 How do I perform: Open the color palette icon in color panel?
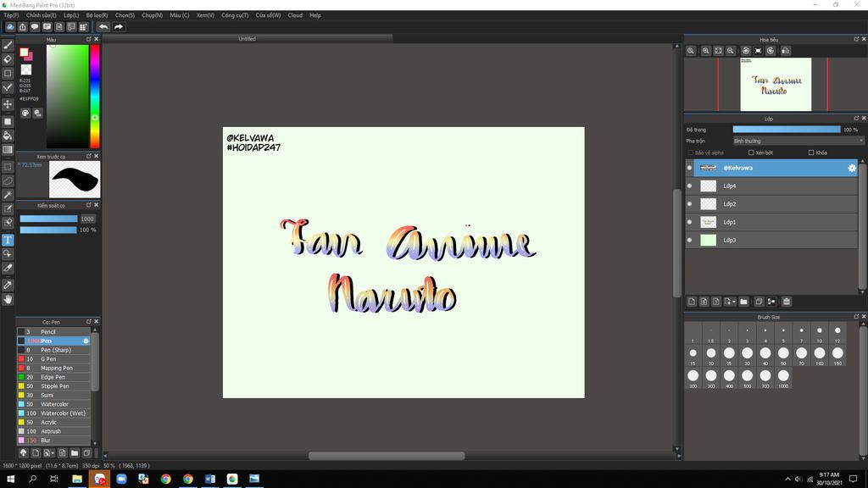25,113
